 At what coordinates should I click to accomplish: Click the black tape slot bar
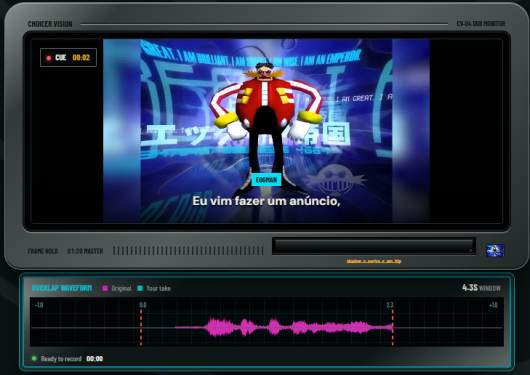[x=374, y=246]
